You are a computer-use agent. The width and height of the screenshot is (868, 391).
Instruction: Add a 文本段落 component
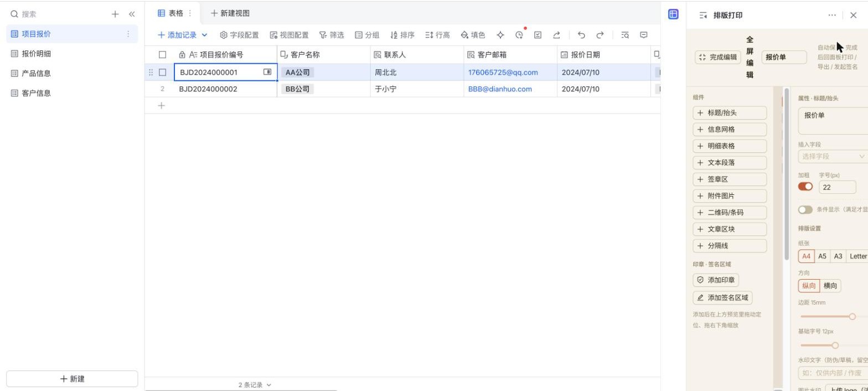[x=730, y=163]
